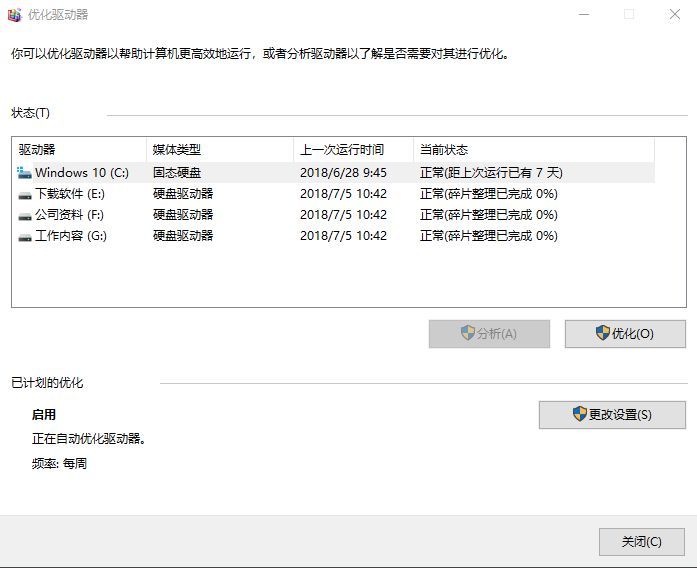This screenshot has width=697, height=568.
Task: Select the Windows 10 (C:) row
Action: (335, 172)
